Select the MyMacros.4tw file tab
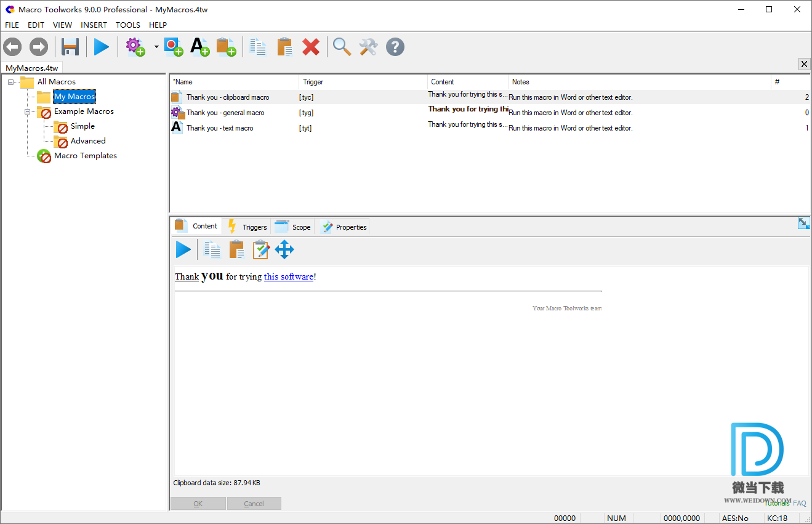The height and width of the screenshot is (524, 812). coord(32,68)
